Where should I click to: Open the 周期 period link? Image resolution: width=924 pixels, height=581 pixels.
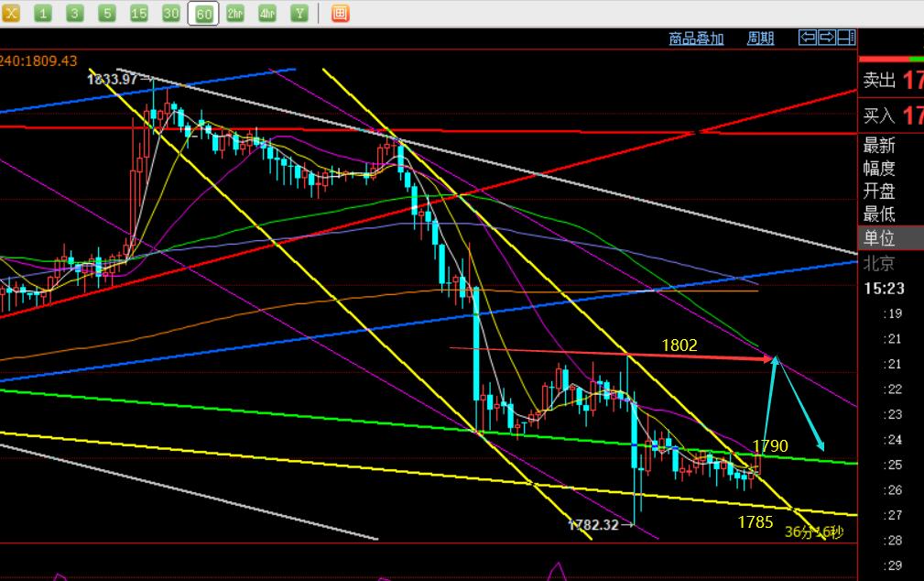pyautogui.click(x=760, y=38)
